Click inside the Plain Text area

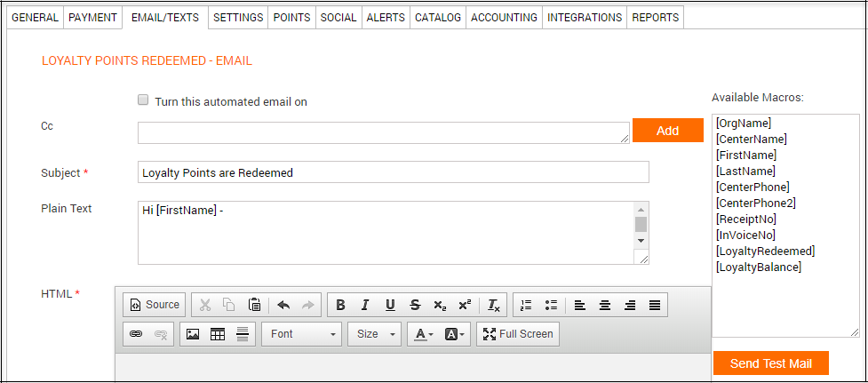tap(386, 233)
